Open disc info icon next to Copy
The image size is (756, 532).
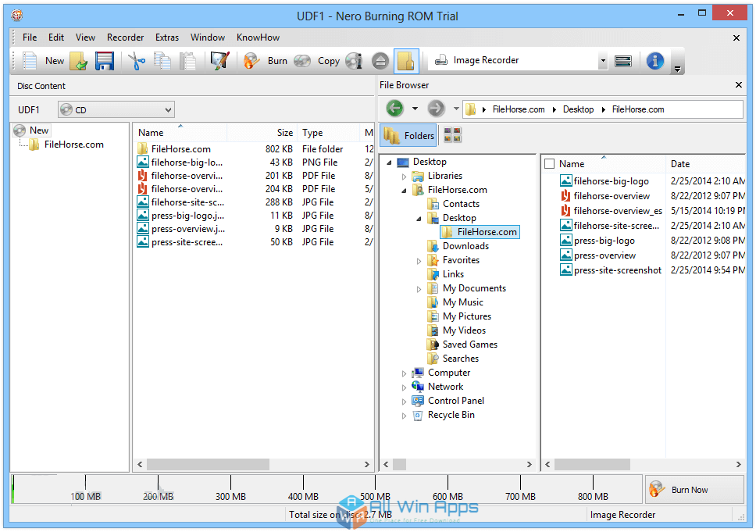click(355, 61)
